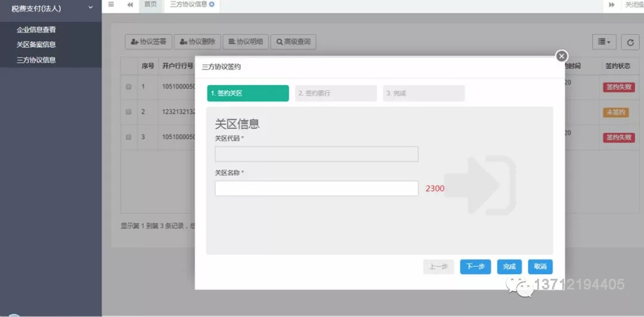Click the 开户行行号 column header

tap(178, 66)
